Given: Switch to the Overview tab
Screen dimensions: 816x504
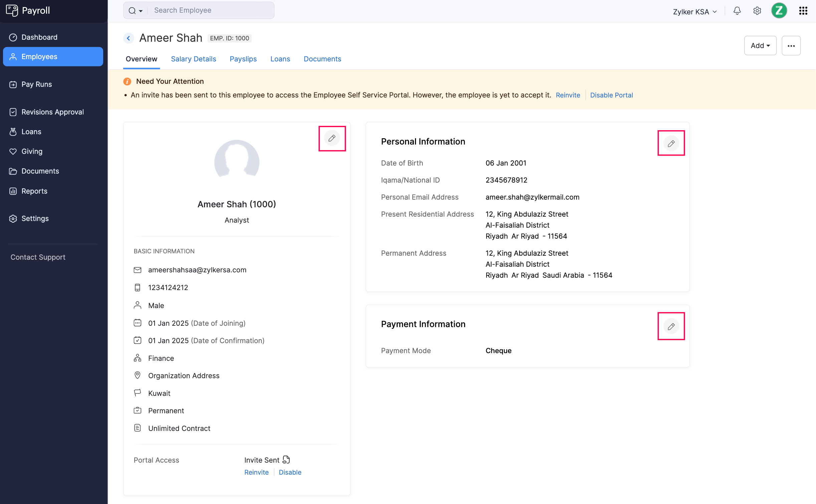Looking at the screenshot, I should tap(141, 59).
